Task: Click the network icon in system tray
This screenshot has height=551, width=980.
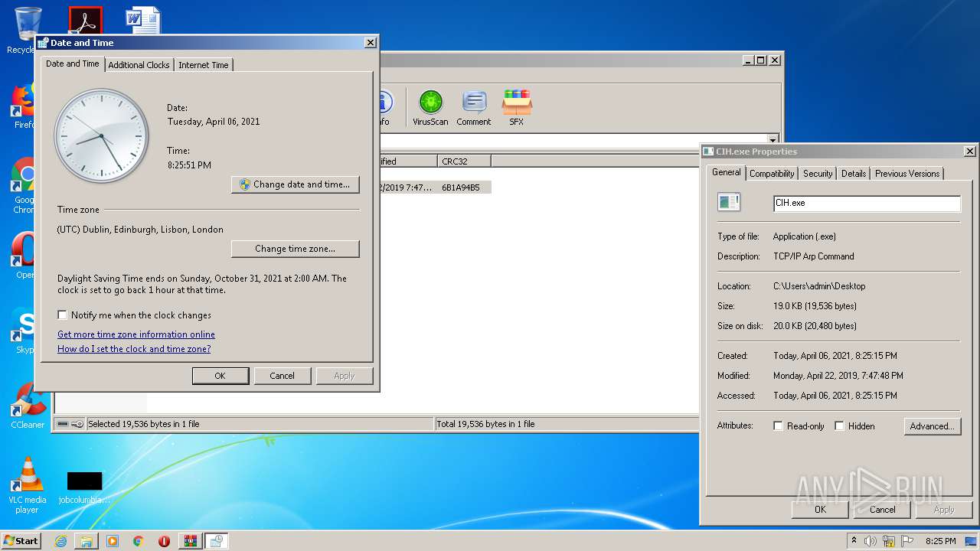Action: [888, 541]
